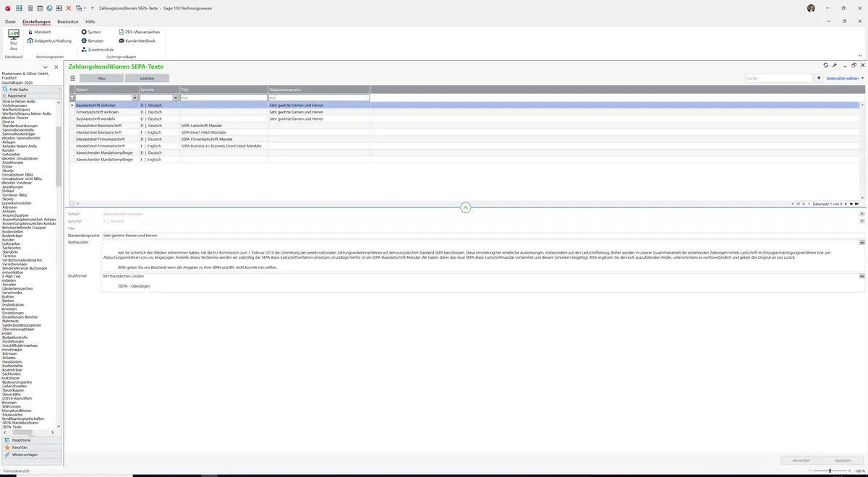Viewport: 868px width, 477px height.
Task: Click cell SEPA Direct Debit Mandate
Action: (224, 132)
